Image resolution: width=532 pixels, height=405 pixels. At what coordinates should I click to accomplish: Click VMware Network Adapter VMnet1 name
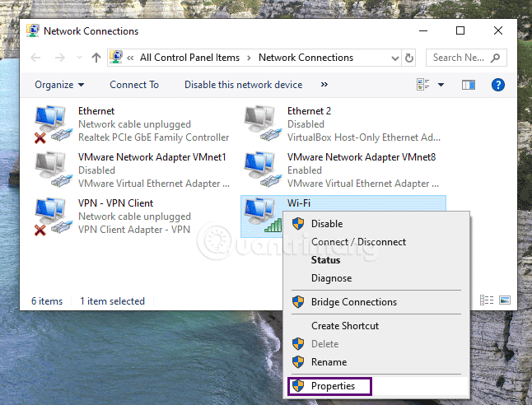pyautogui.click(x=152, y=157)
